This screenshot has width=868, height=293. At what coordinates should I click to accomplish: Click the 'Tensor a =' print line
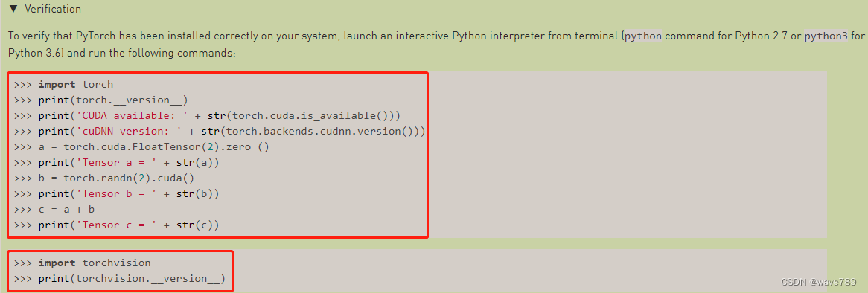point(116,163)
